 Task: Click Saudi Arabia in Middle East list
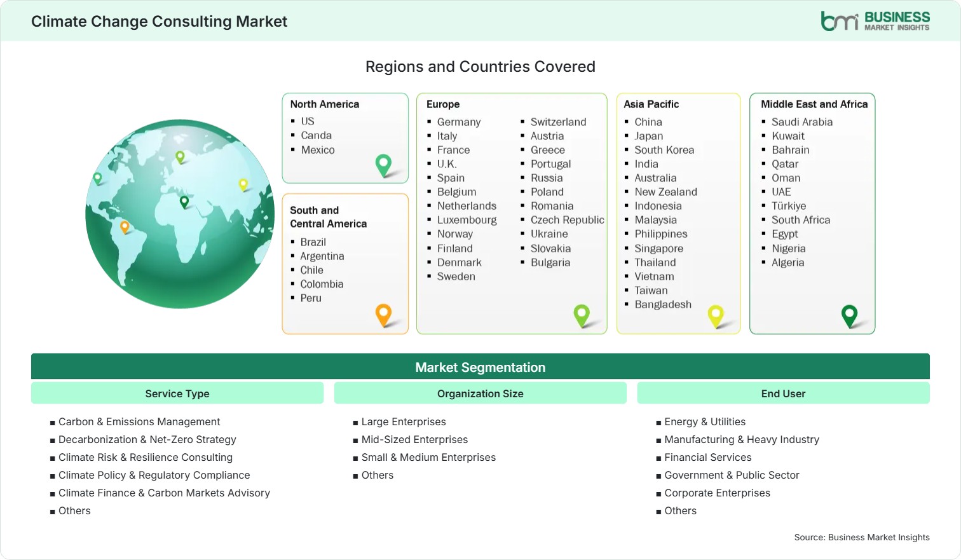click(802, 122)
